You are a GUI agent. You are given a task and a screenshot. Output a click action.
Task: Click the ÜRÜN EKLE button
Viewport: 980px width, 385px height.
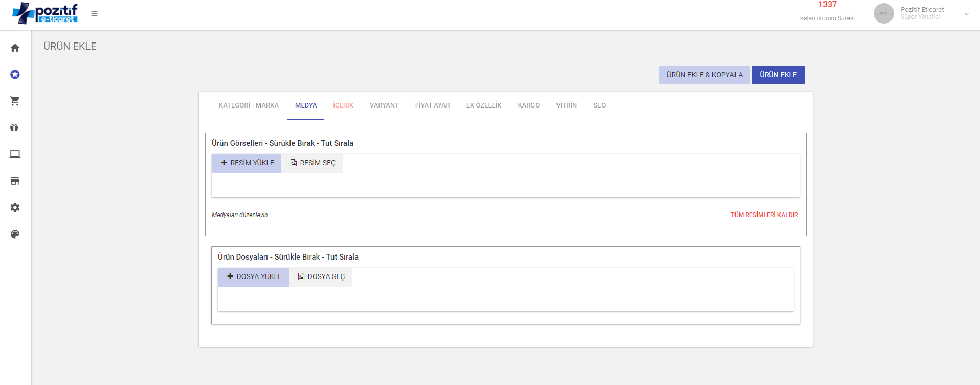tap(778, 75)
